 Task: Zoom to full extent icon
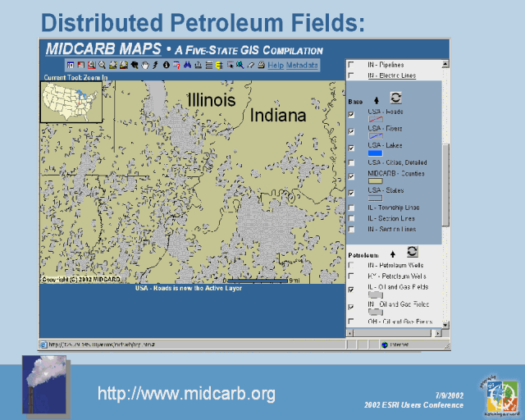(x=113, y=65)
